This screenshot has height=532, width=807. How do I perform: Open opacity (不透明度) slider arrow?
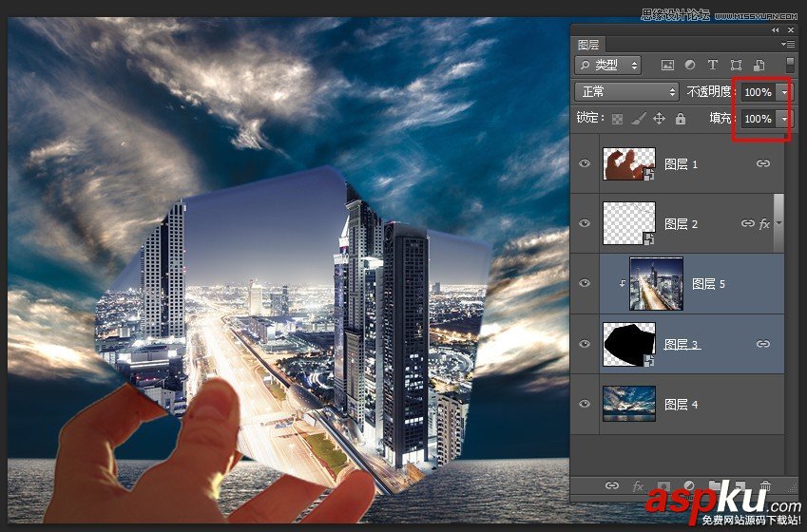pos(784,92)
